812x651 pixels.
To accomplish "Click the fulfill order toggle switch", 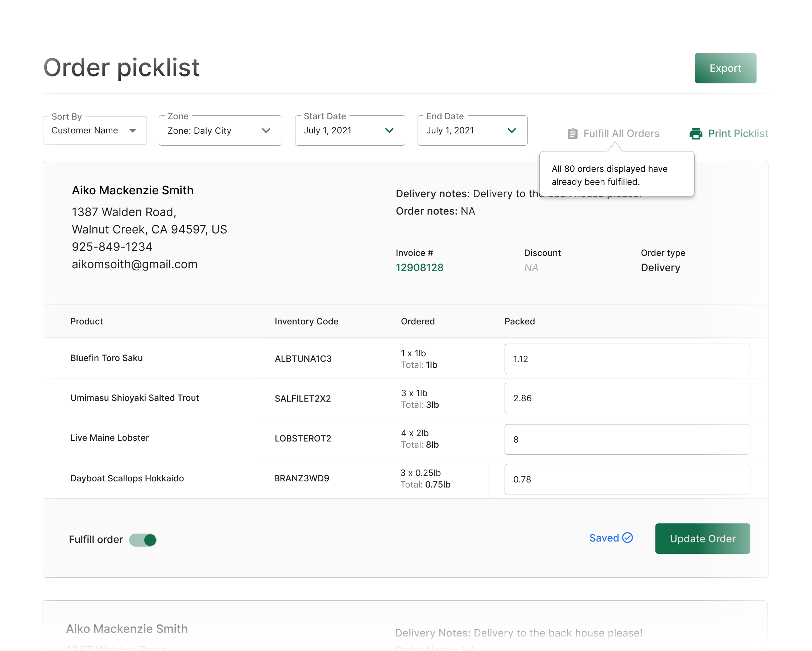I will click(x=144, y=539).
